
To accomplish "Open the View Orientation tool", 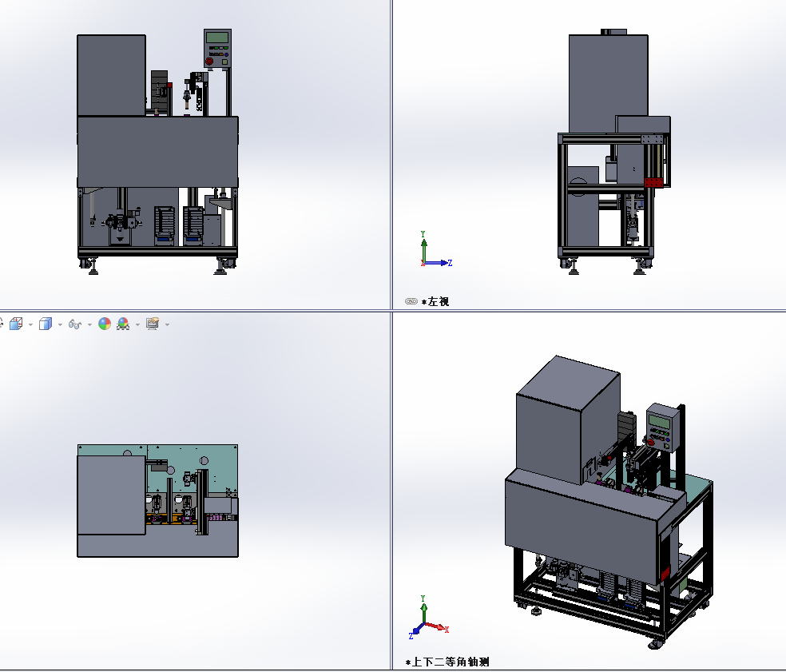I will pos(16,324).
